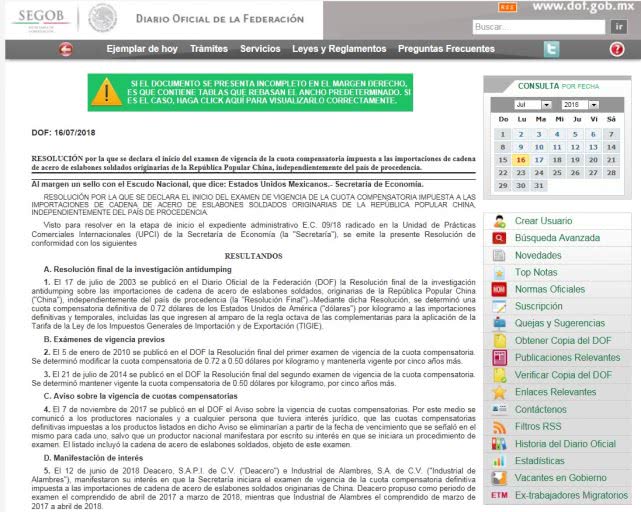The width and height of the screenshot is (641, 512).
Task: Click the Contáctenos card icon
Action: tap(499, 409)
